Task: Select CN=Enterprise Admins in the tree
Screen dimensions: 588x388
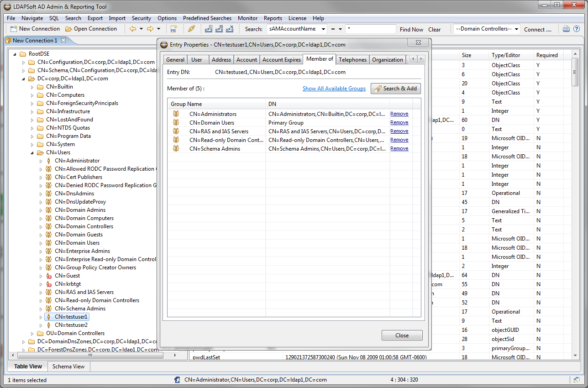Action: 82,251
